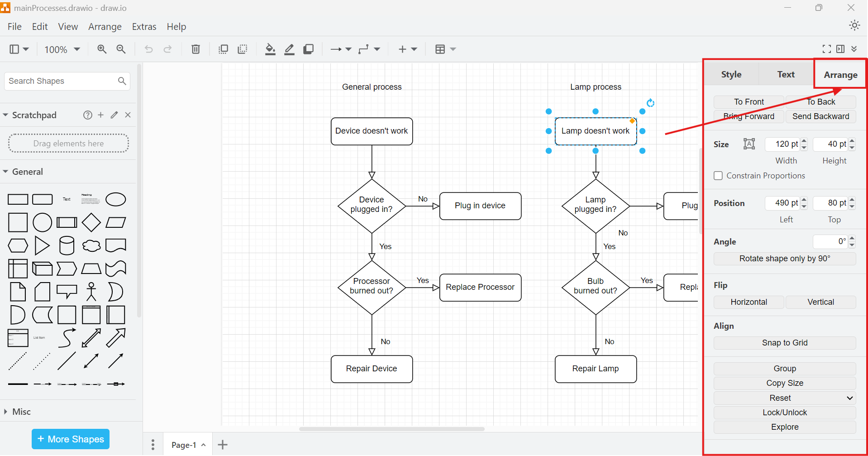Open the Reset dropdown in the Arrange panel
The width and height of the screenshot is (868, 456).
click(x=784, y=398)
